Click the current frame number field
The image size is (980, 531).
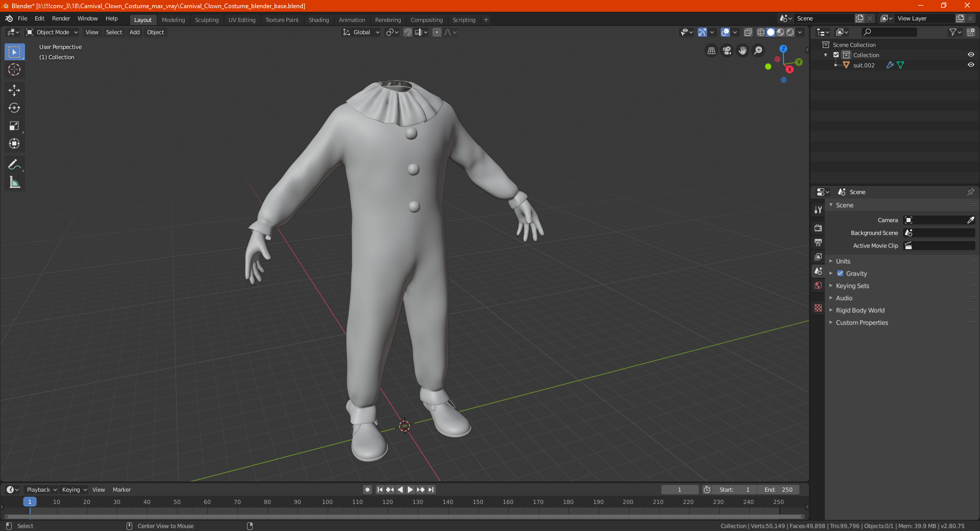pyautogui.click(x=679, y=490)
